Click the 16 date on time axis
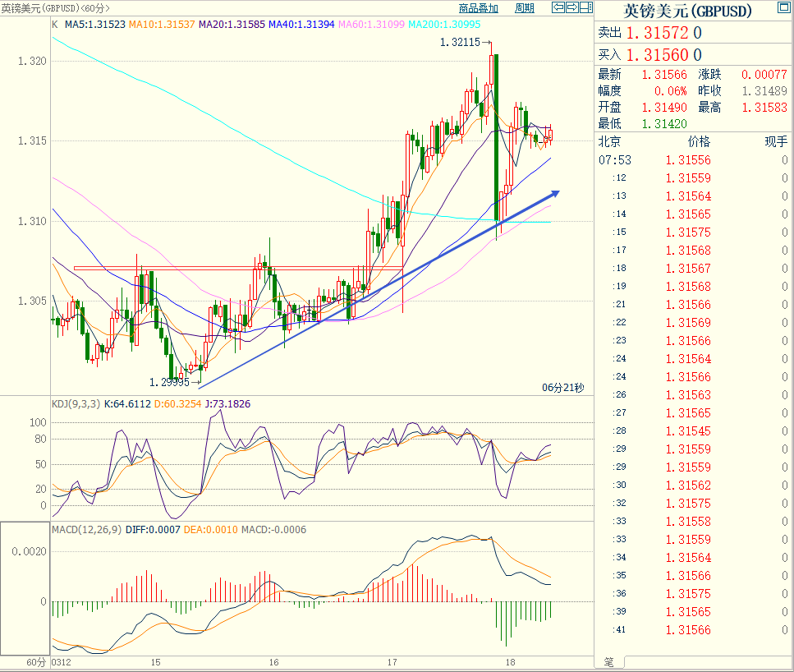This screenshot has height=672, width=794. pos(274,662)
